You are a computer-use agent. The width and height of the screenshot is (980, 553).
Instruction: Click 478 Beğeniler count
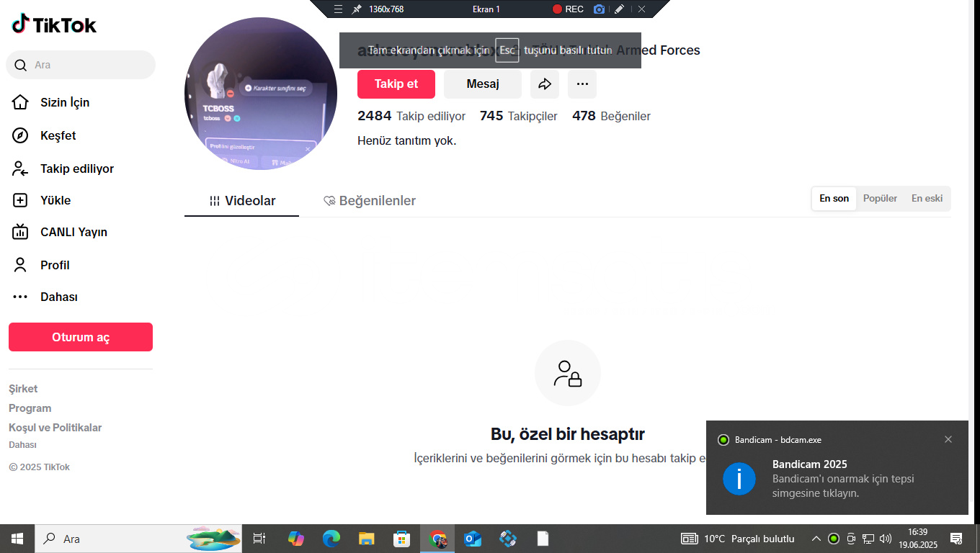[611, 116]
